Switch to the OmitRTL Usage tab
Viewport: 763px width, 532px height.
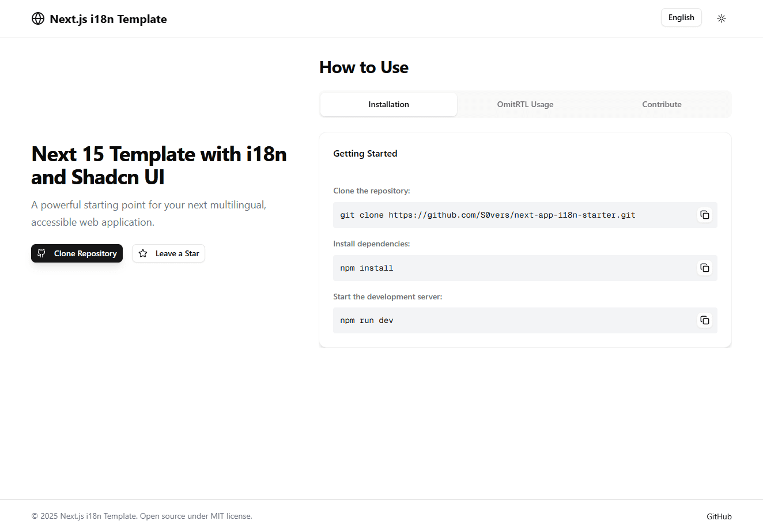(x=525, y=104)
